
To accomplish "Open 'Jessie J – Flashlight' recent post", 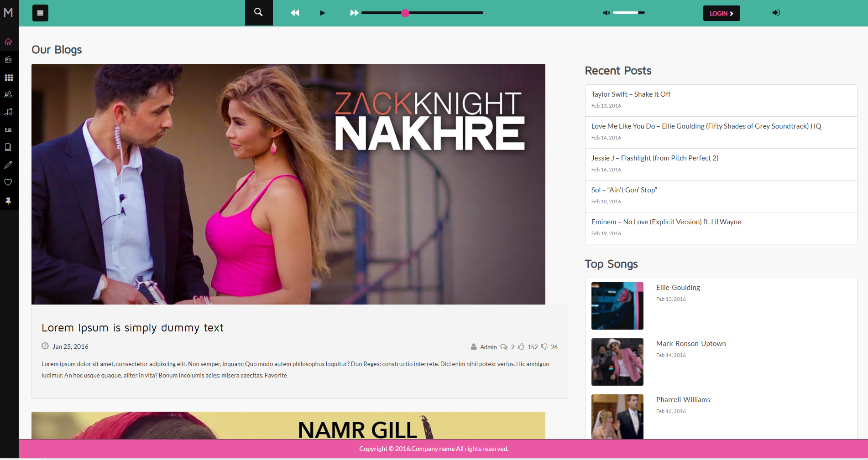I will [x=655, y=158].
